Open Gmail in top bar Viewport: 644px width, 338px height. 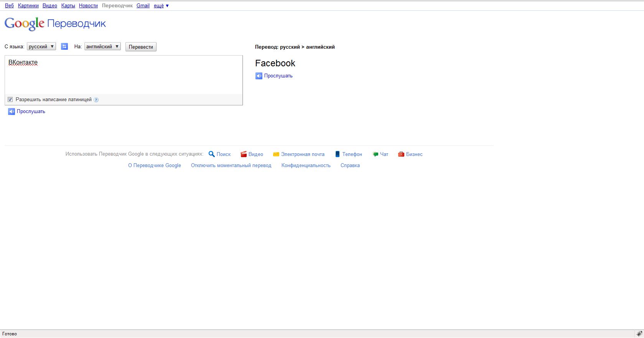point(143,6)
